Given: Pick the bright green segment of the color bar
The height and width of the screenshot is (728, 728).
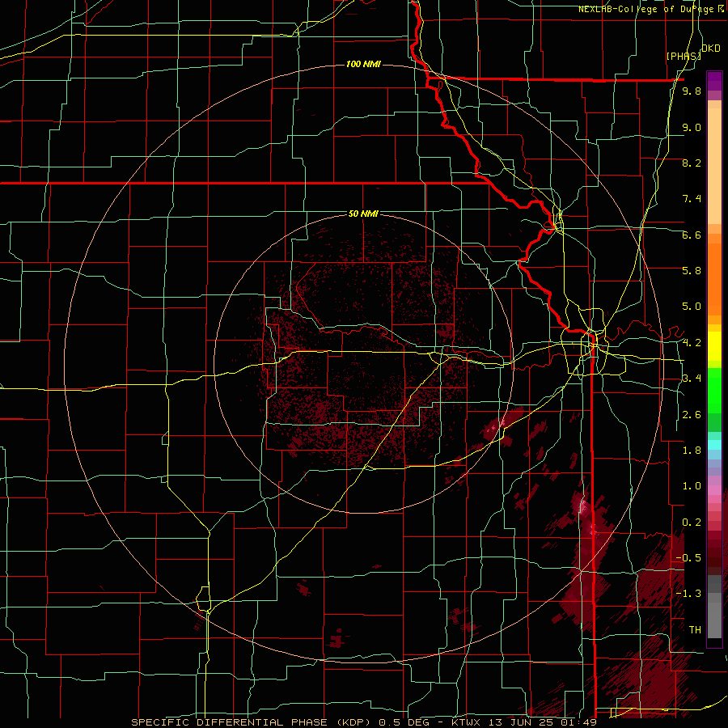Looking at the screenshot, I should pyautogui.click(x=714, y=389).
